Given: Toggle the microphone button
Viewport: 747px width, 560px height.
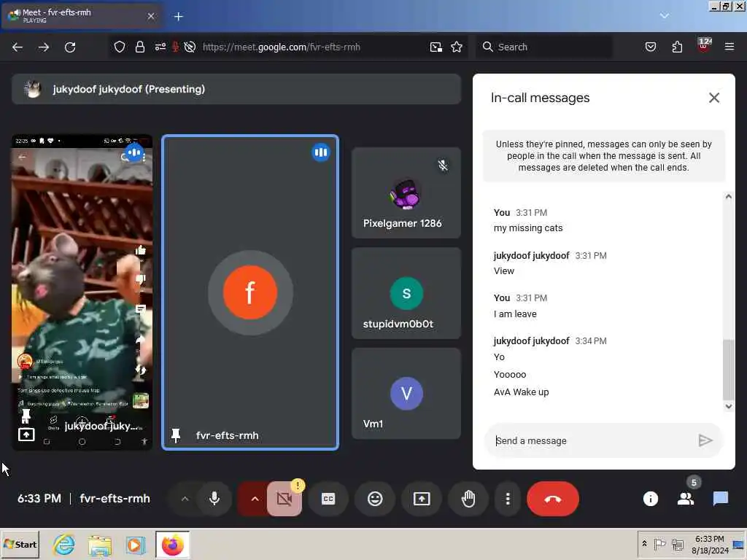Looking at the screenshot, I should click(x=214, y=499).
